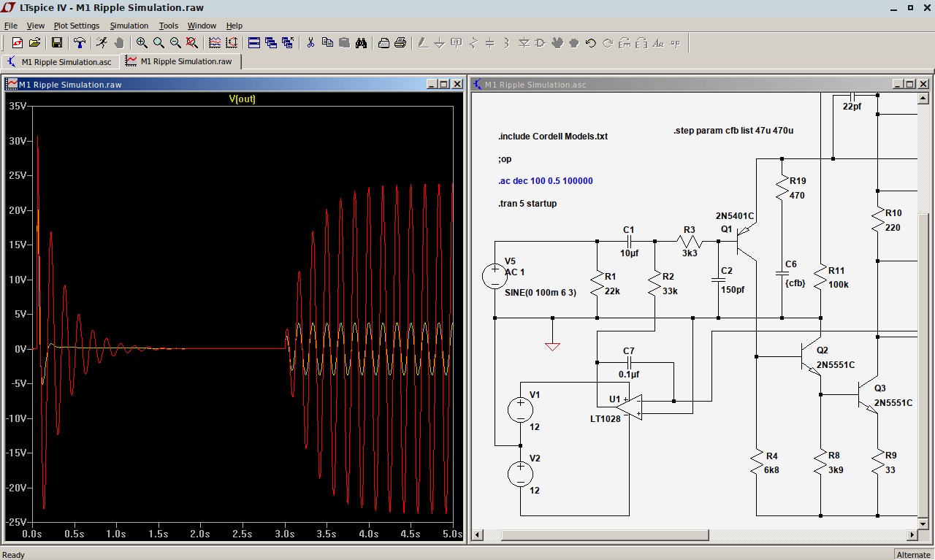Viewport: 935px width, 560px height.
Task: Halt the simulation with the hand icon
Action: point(118,43)
